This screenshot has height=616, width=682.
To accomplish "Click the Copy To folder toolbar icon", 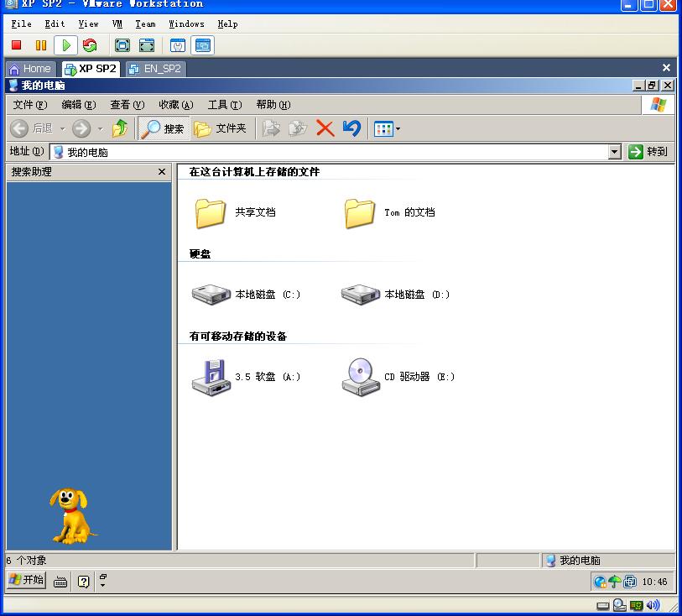I will (298, 128).
